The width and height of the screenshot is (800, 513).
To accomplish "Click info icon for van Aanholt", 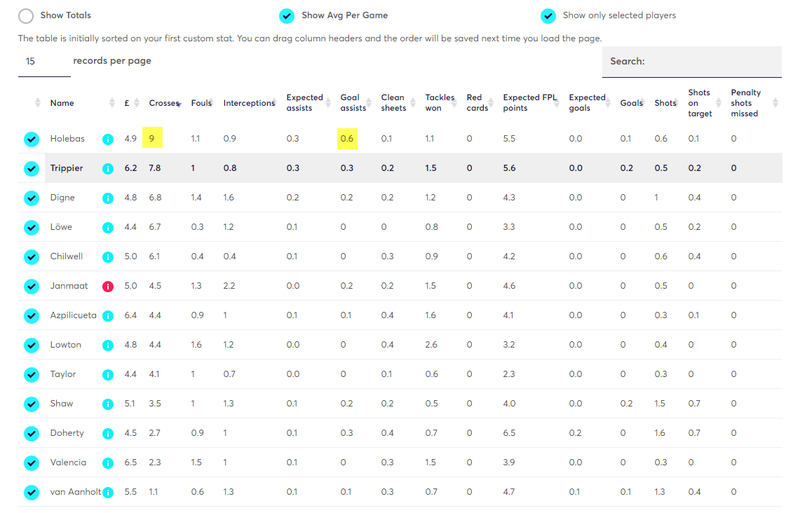I will pyautogui.click(x=108, y=493).
